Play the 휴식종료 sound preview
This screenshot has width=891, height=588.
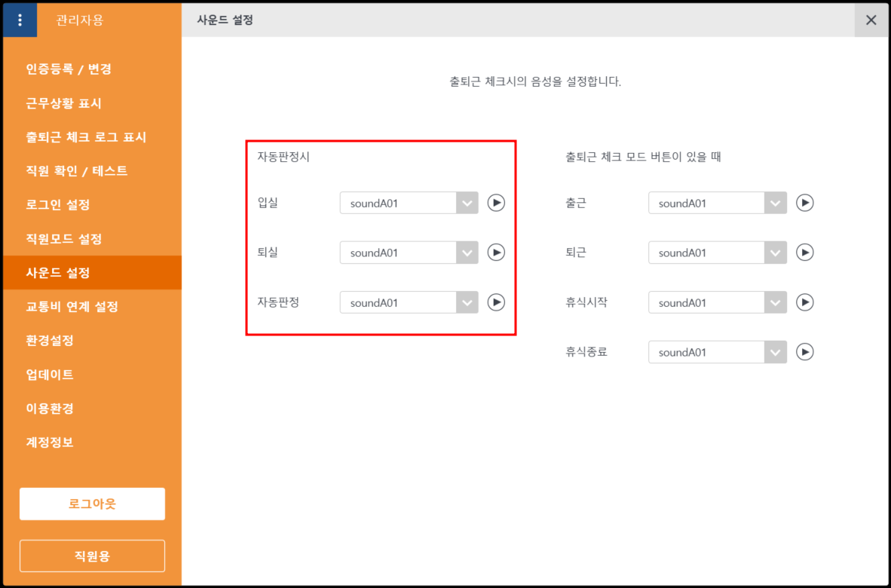point(804,352)
